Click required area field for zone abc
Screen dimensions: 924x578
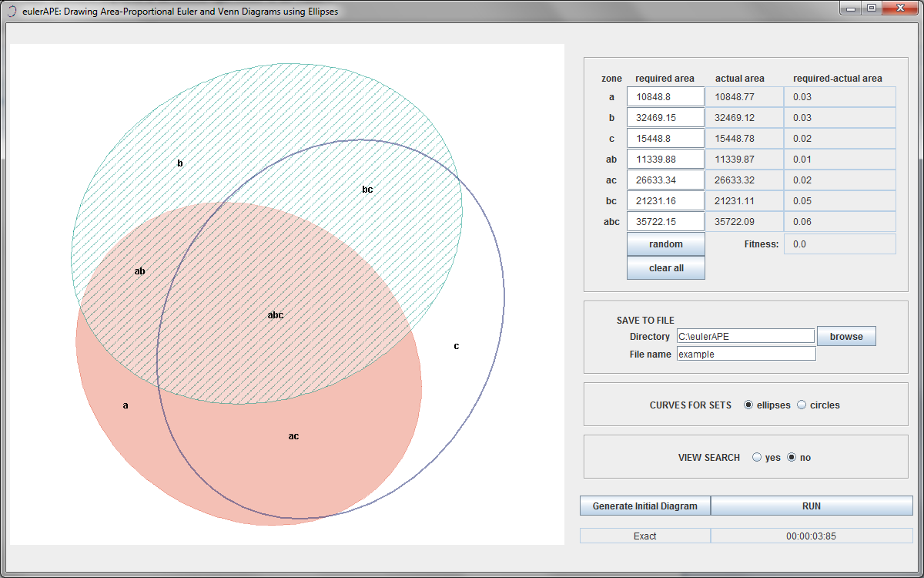[x=666, y=221]
